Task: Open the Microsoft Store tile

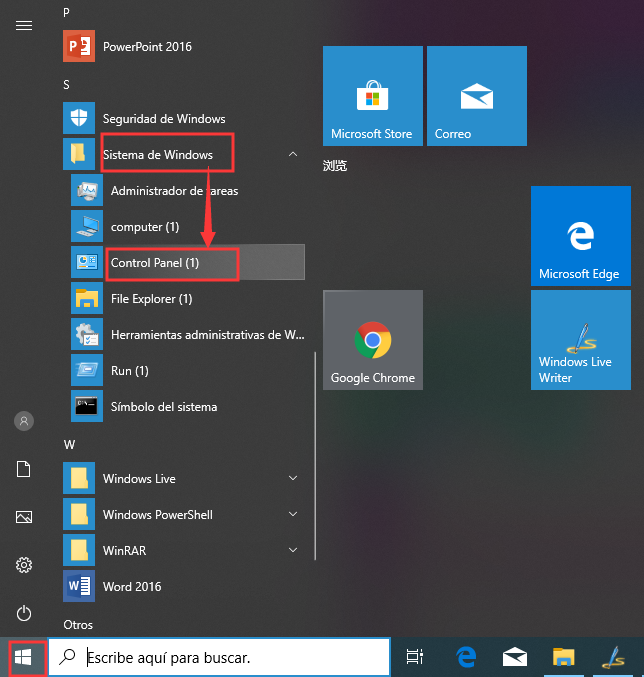Action: click(373, 96)
